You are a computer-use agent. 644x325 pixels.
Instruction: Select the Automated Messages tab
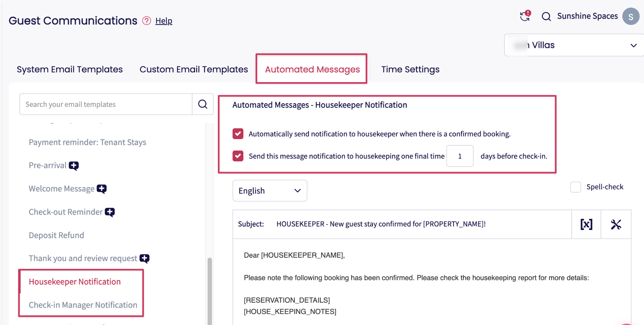point(312,69)
